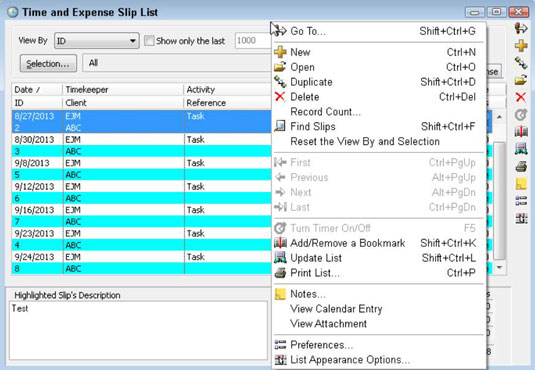Choose View Attachment menu item

379,324
